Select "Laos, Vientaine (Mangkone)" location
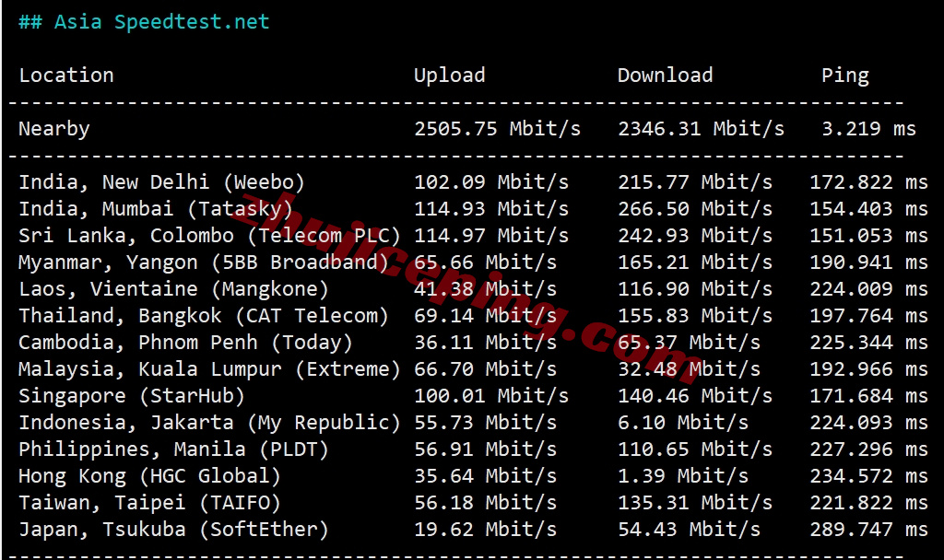The image size is (944, 560). [x=174, y=289]
